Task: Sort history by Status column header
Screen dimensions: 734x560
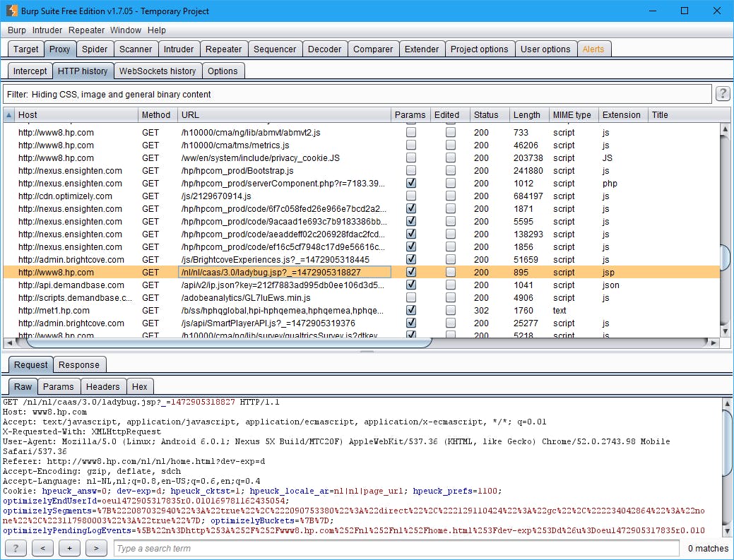Action: (486, 115)
